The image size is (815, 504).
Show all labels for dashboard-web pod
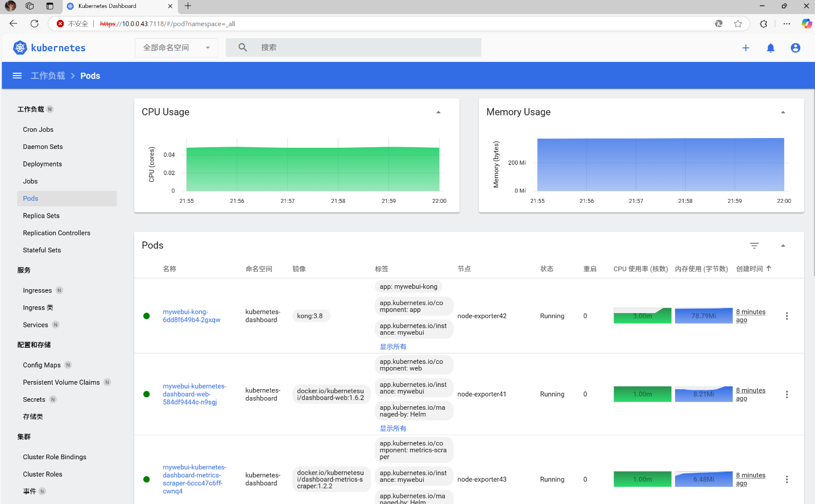pos(393,428)
